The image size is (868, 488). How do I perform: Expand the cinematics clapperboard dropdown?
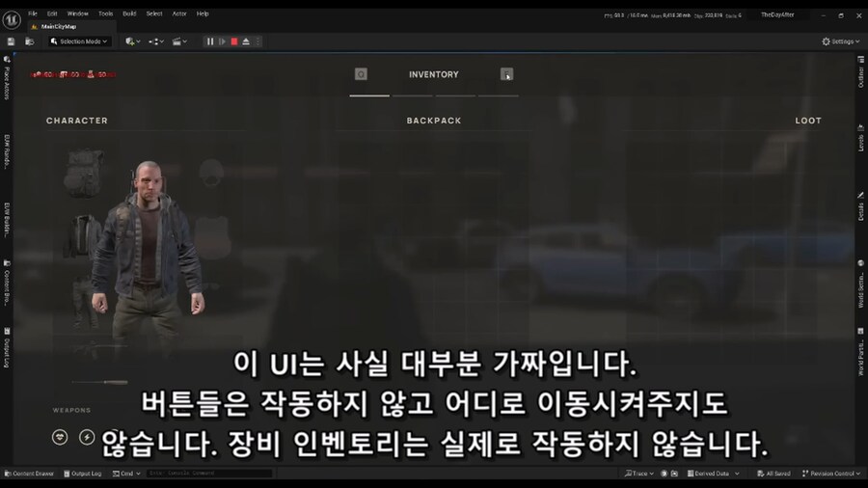coord(179,41)
